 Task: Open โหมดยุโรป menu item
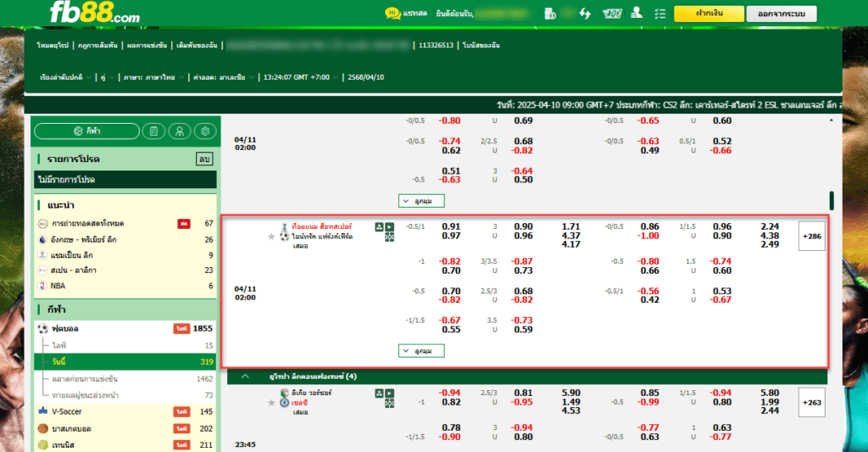coord(53,46)
